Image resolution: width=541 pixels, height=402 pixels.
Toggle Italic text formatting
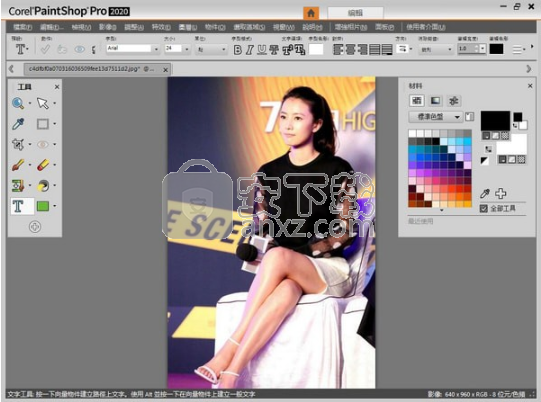(x=249, y=50)
